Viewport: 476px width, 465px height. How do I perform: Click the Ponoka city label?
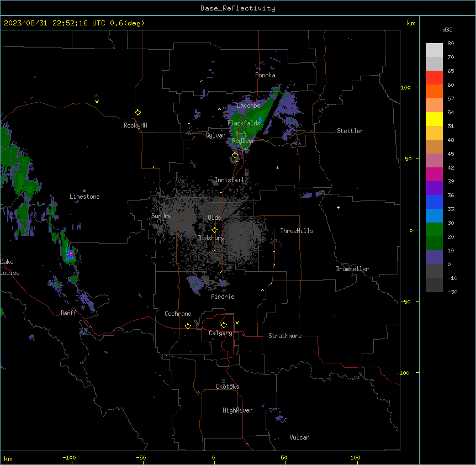[x=265, y=75]
